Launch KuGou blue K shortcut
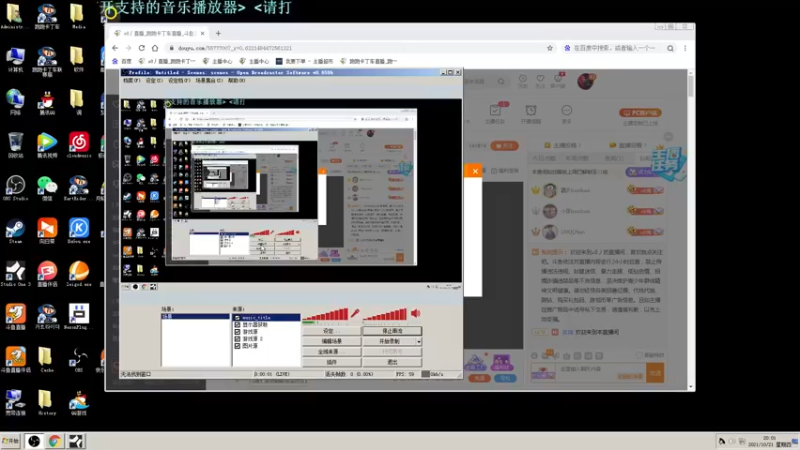This screenshot has height=450, width=800. (x=79, y=231)
